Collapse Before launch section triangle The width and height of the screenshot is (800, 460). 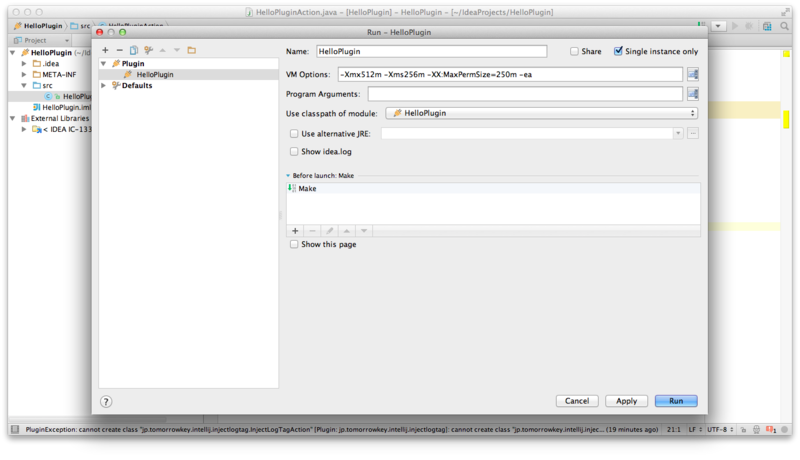click(x=288, y=175)
